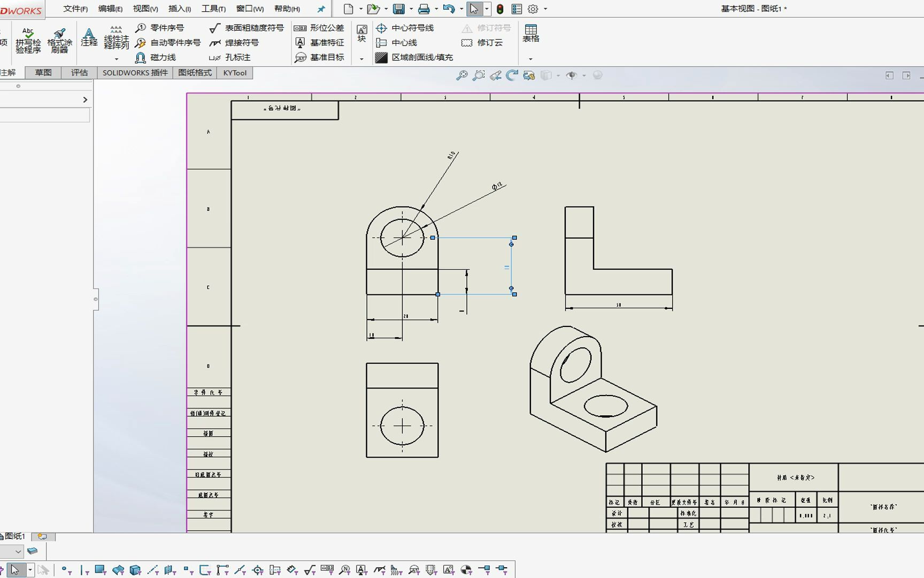
Task: Open the selection tool dropdown in sketch toolbar
Action: pyautogui.click(x=30, y=570)
